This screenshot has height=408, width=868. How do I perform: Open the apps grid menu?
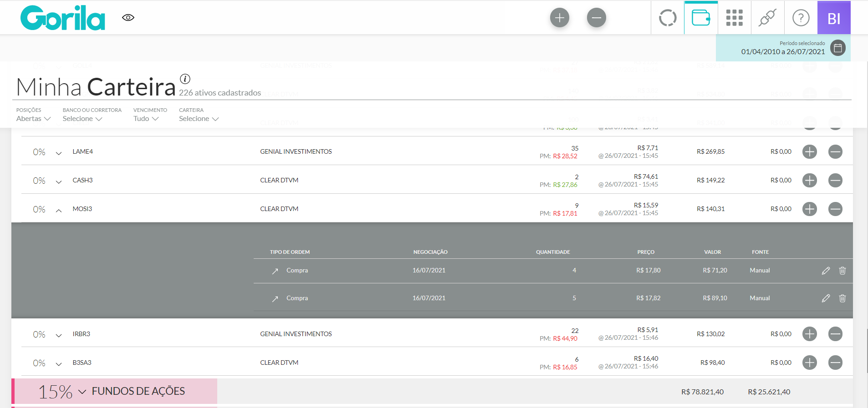click(x=734, y=18)
